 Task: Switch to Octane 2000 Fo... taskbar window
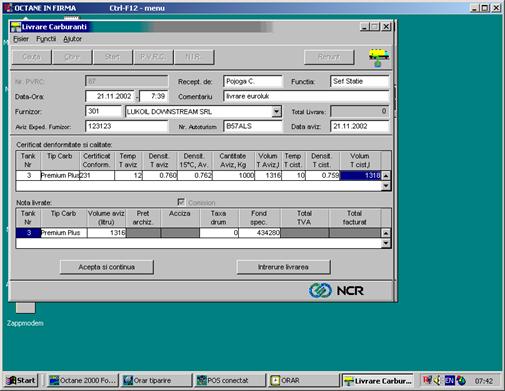pos(83,380)
